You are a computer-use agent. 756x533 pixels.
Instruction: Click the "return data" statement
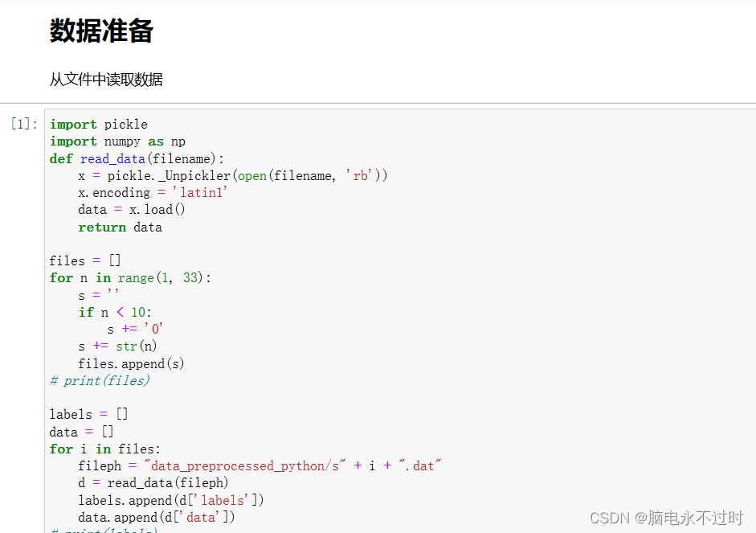click(120, 228)
